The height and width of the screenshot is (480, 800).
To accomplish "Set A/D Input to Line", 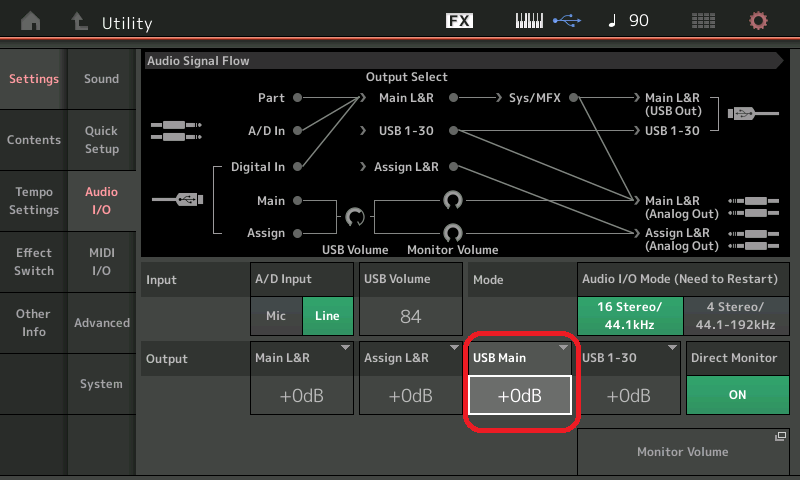I will tap(327, 316).
